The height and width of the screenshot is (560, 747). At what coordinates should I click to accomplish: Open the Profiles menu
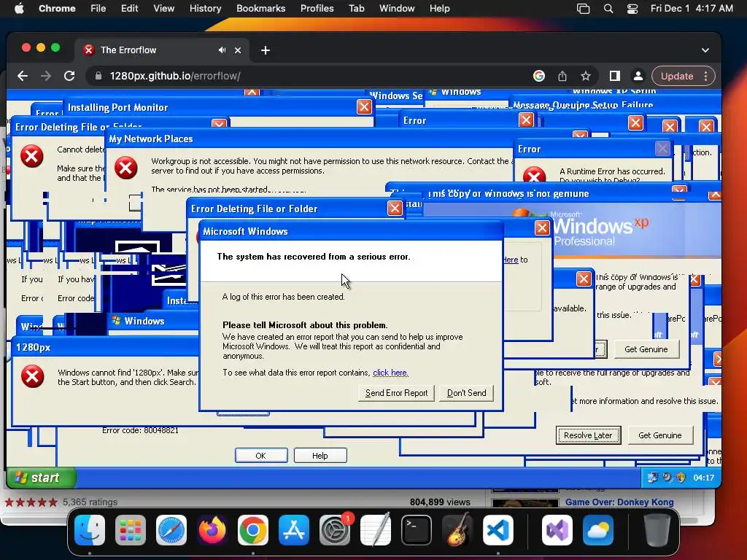pyautogui.click(x=317, y=9)
